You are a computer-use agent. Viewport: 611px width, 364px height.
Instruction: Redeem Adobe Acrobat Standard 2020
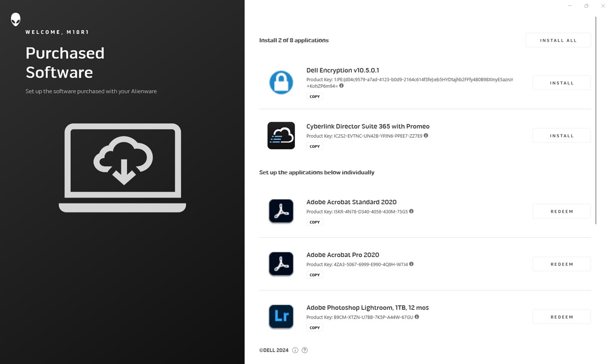pyautogui.click(x=562, y=211)
